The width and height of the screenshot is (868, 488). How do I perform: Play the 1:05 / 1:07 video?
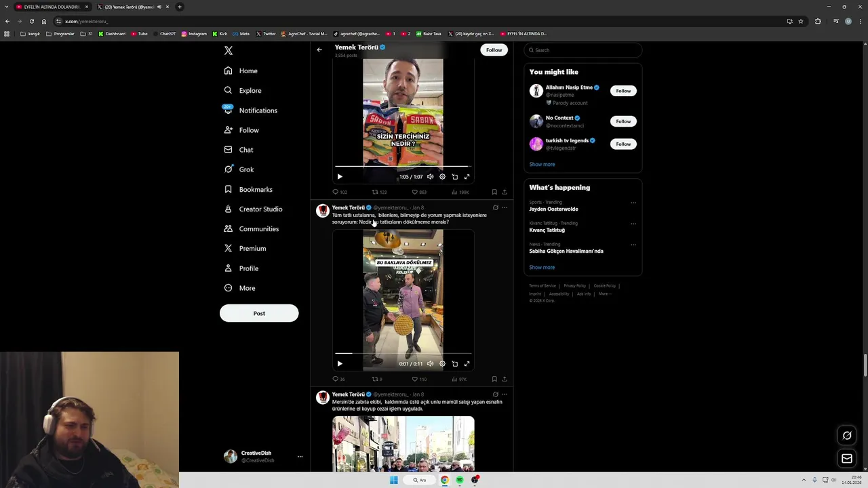tap(340, 176)
